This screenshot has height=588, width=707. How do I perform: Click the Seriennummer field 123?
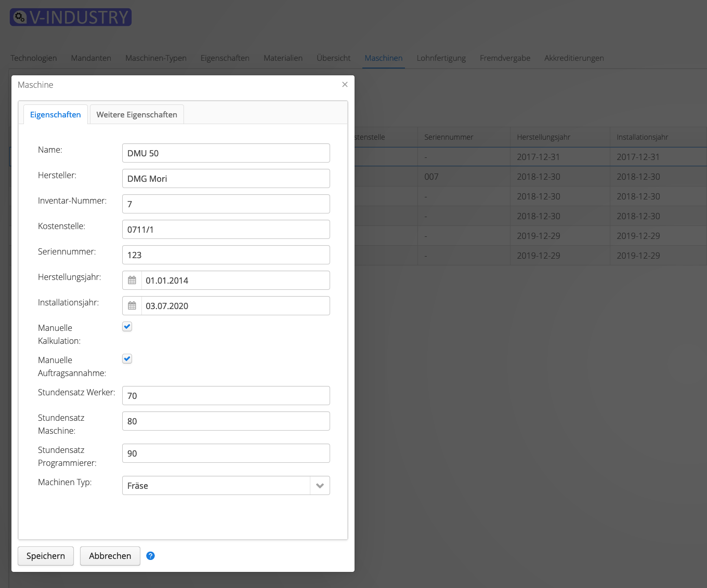point(226,255)
